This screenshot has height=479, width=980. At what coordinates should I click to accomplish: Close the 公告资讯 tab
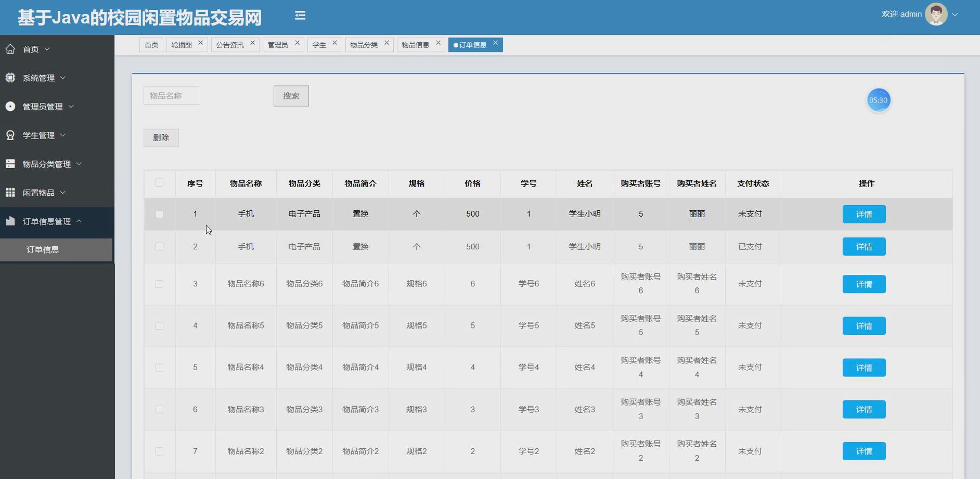click(x=252, y=43)
